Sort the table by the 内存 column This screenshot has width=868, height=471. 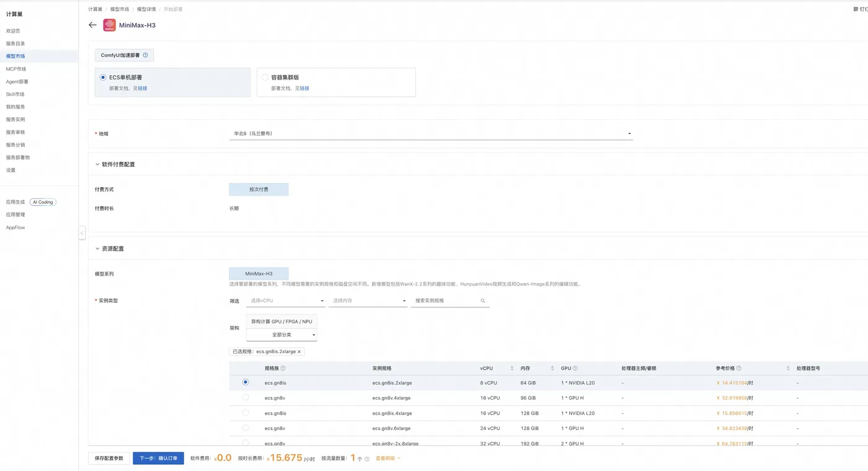coord(552,369)
